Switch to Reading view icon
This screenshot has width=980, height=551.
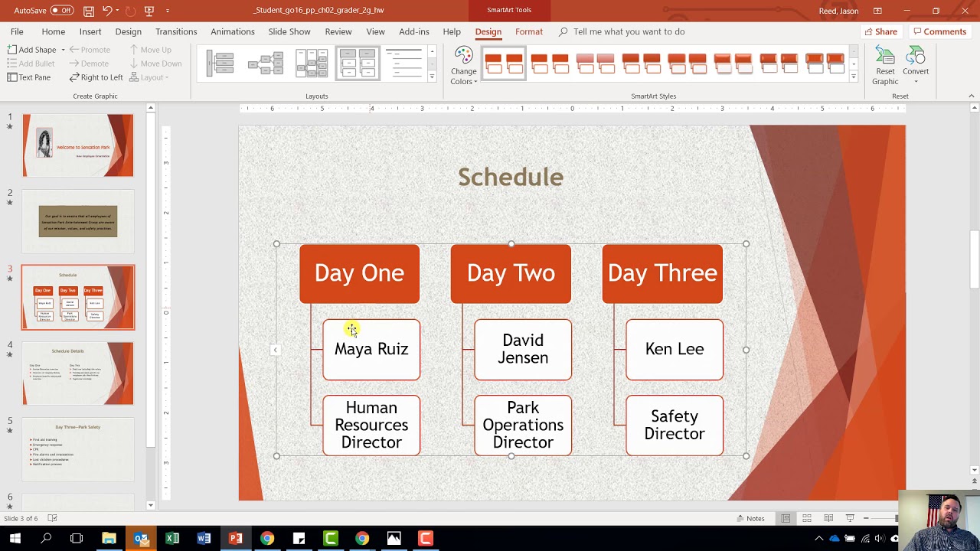coord(828,518)
